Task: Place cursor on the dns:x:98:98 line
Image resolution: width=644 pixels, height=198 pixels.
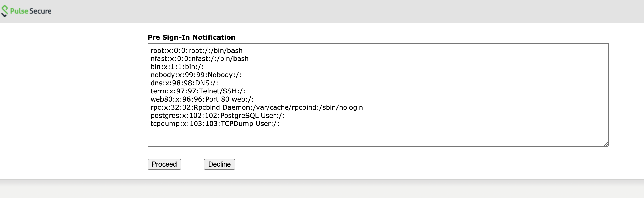Action: point(184,83)
